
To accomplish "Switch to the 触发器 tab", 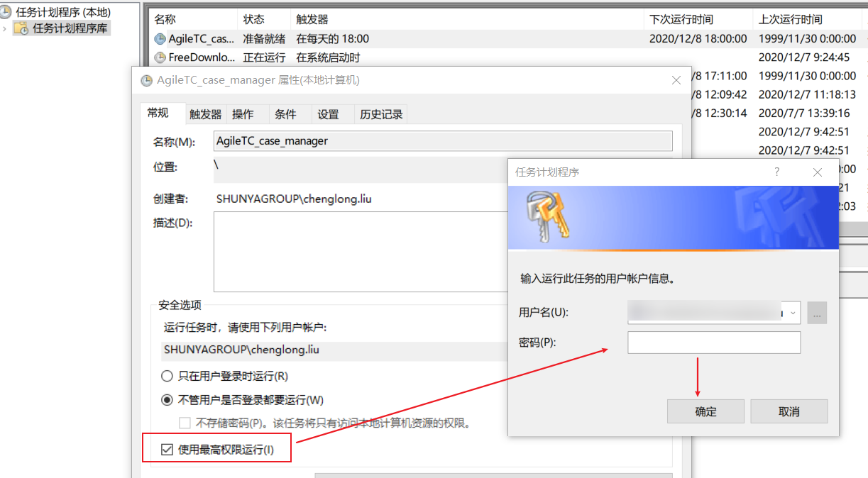I will coord(204,113).
